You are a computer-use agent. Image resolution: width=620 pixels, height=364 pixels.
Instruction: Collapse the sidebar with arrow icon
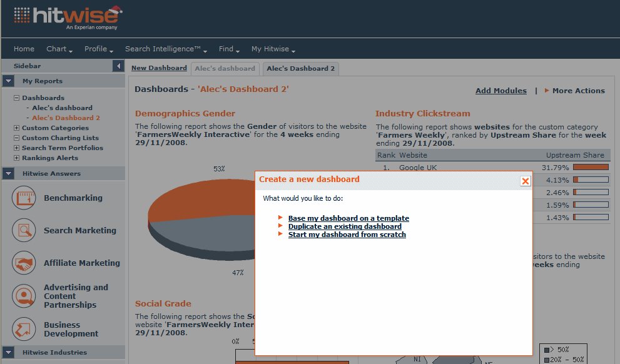point(118,66)
